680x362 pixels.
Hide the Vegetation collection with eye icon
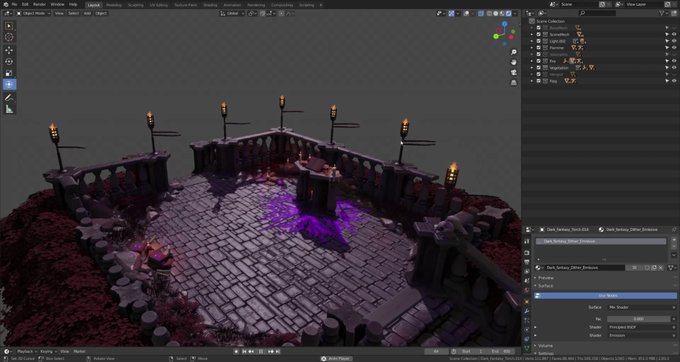click(674, 68)
